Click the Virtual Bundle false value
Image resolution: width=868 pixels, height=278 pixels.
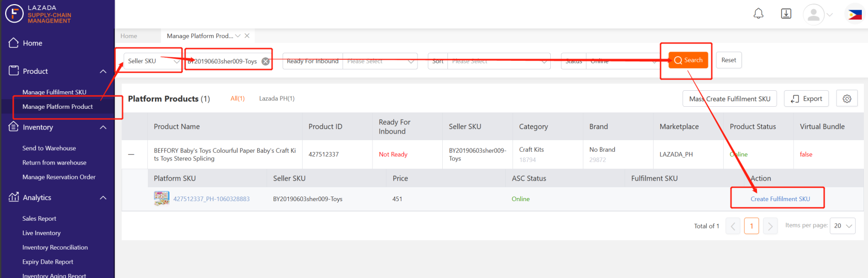tap(806, 154)
